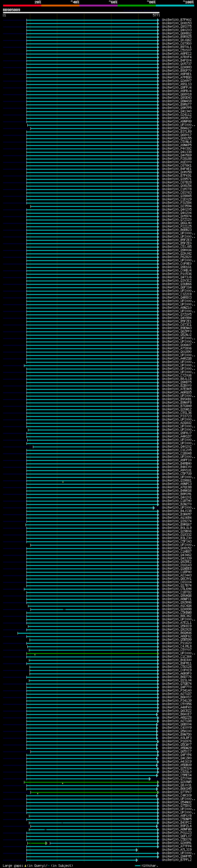Select hit UniRef100_C5P7U9

point(176,474)
